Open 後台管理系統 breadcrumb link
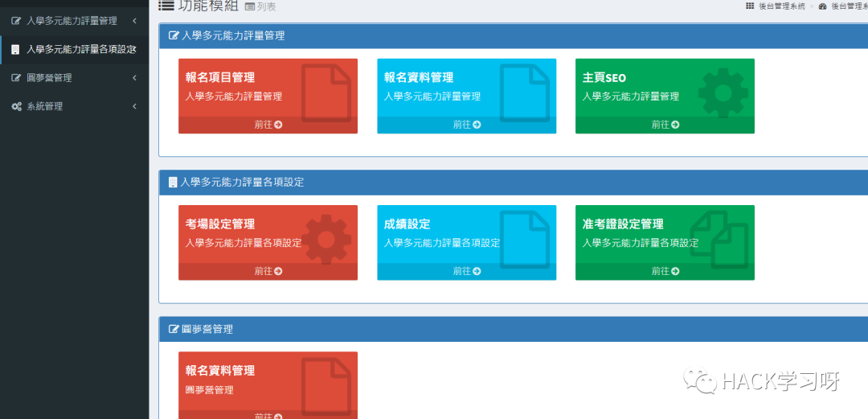Viewport: 868px width, 419px height. [782, 6]
